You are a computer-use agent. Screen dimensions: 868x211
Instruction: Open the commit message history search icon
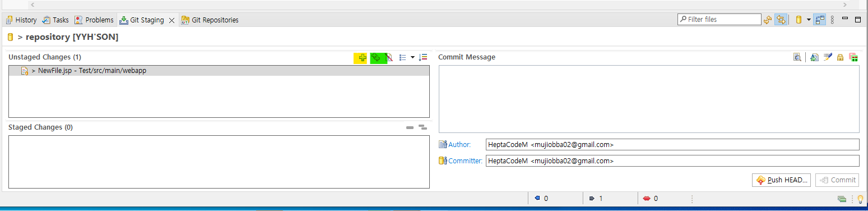(x=797, y=57)
